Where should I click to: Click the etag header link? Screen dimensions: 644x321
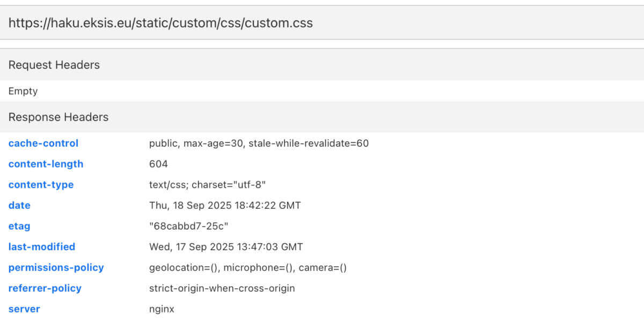[x=19, y=226]
